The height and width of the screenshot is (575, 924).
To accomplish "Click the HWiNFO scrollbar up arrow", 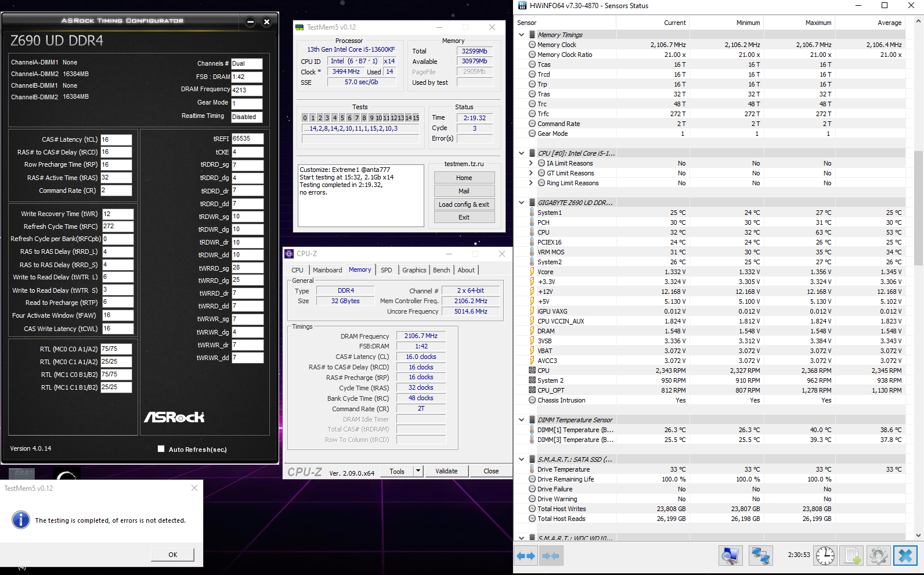I will [918, 21].
